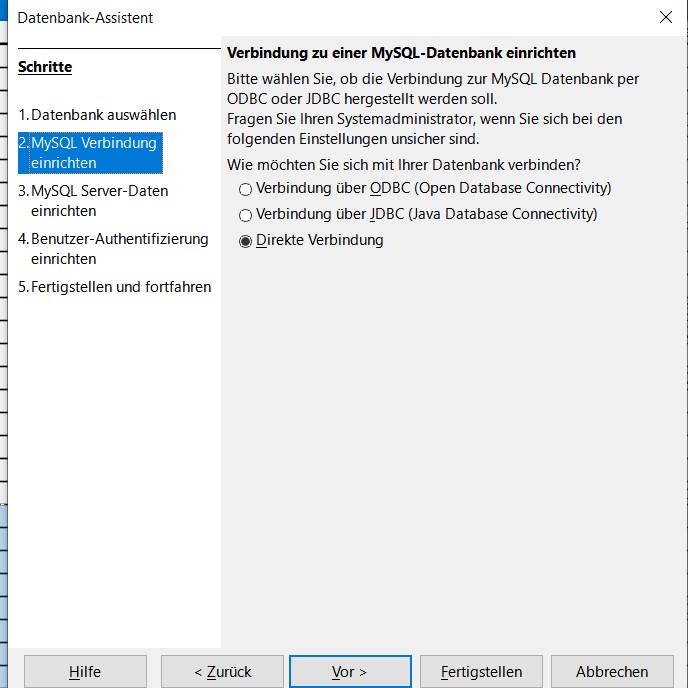Click the ruler strip behind the dialog
The height and width of the screenshot is (688, 688).
[x=4, y=400]
